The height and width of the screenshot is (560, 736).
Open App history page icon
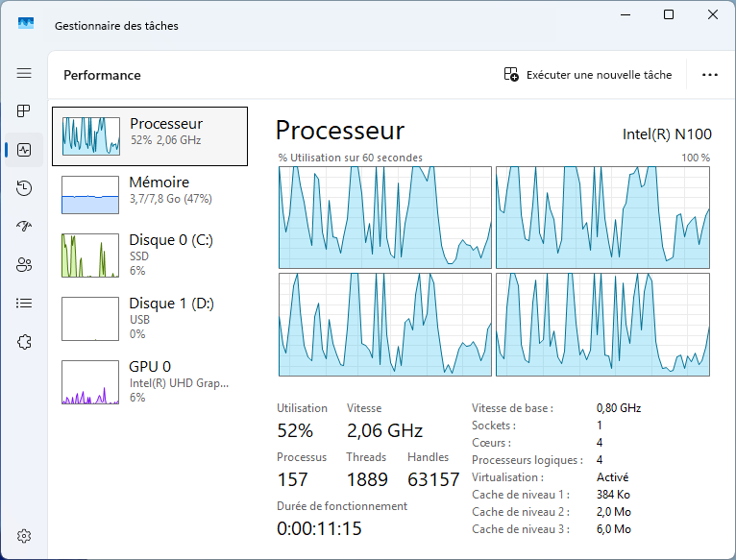[24, 188]
